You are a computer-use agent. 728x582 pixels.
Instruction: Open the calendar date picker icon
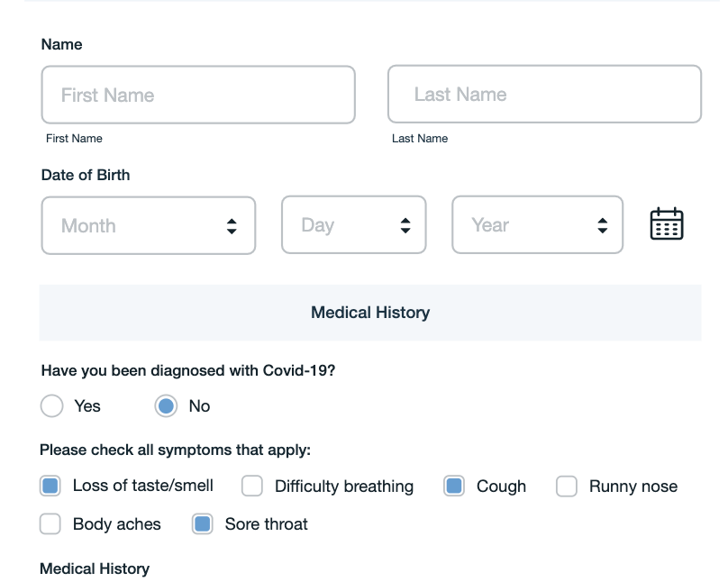(x=666, y=224)
